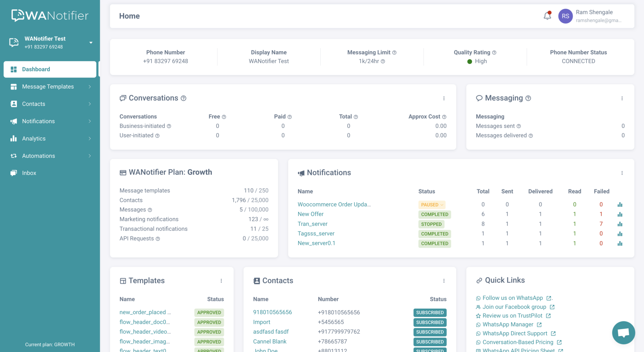644x352 pixels.
Task: Open the notifications bell icon
Action: tap(547, 16)
